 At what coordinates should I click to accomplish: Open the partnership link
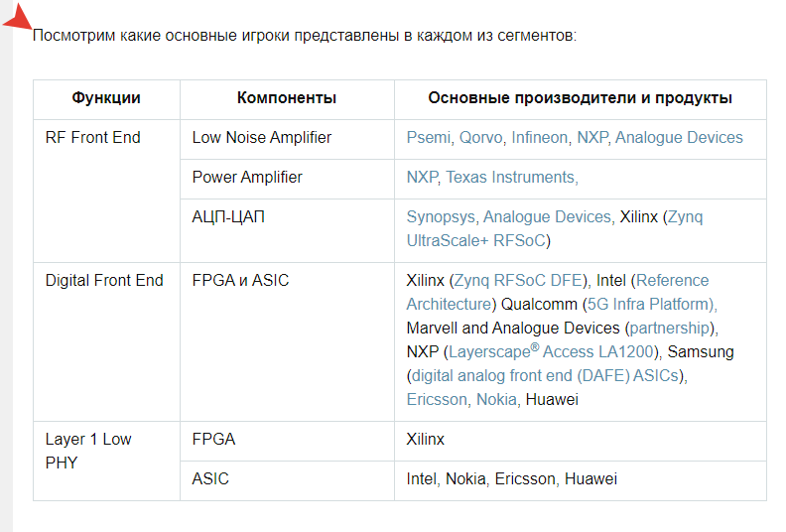(x=670, y=328)
